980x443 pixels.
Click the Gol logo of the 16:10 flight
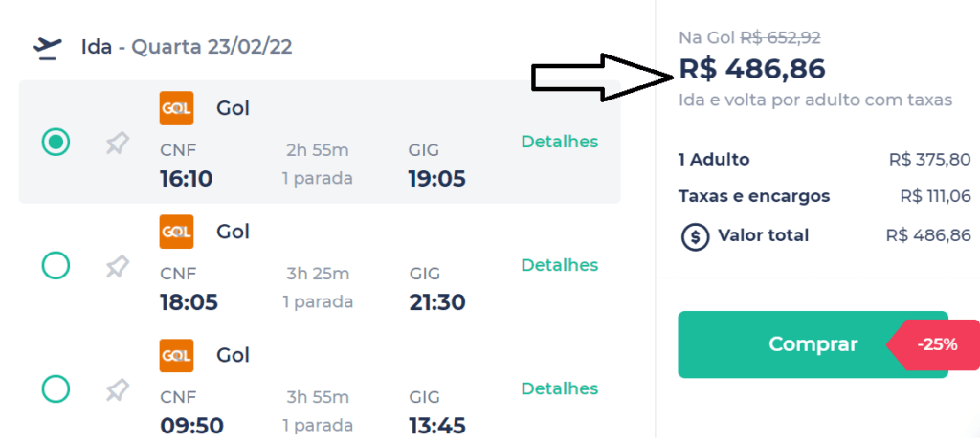[176, 108]
